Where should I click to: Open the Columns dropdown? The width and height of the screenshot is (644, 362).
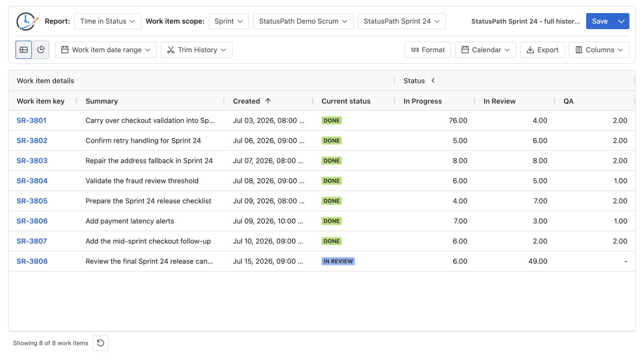(x=599, y=50)
